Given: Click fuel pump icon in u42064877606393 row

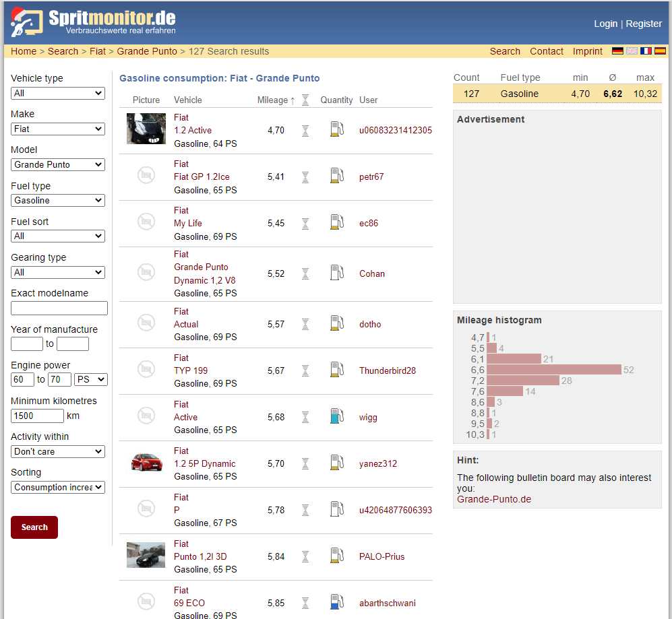Looking at the screenshot, I should coord(337,509).
